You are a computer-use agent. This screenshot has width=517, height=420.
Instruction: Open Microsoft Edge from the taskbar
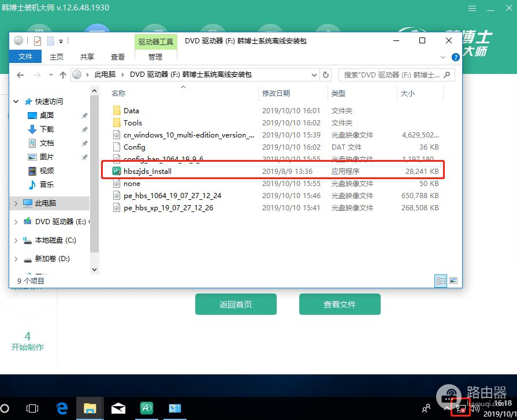point(62,408)
